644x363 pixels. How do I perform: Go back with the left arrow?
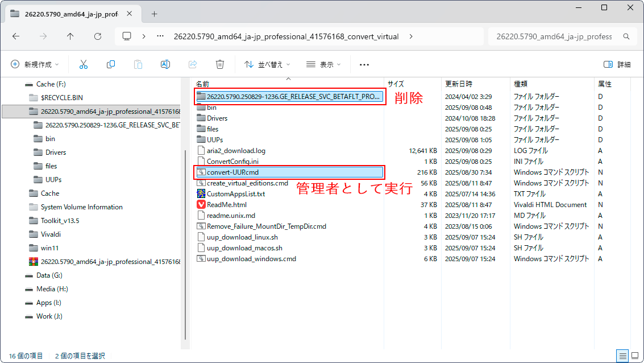tap(16, 36)
